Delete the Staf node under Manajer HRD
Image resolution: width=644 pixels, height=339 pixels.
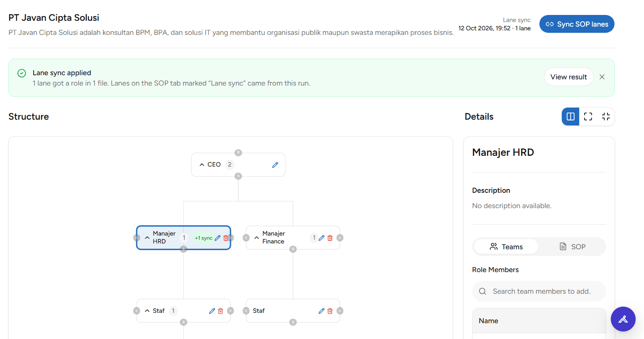tap(220, 311)
